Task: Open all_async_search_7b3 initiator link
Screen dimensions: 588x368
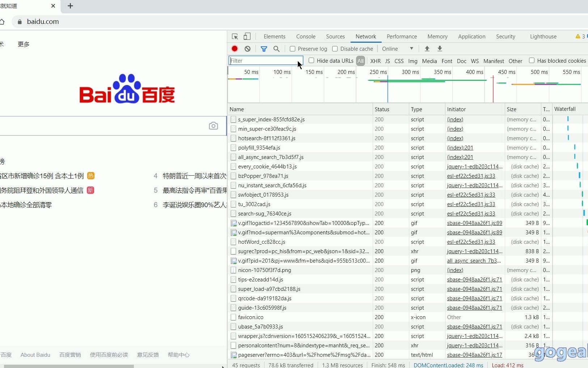Action: click(474, 261)
